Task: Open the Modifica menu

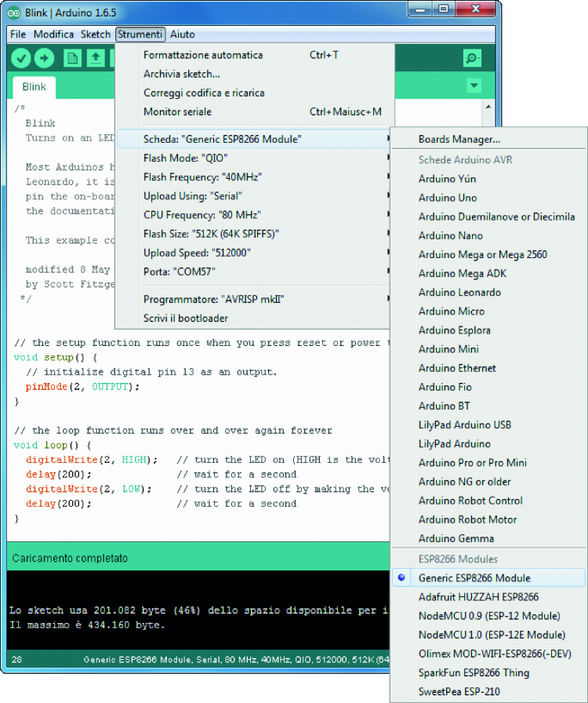Action: (x=53, y=34)
